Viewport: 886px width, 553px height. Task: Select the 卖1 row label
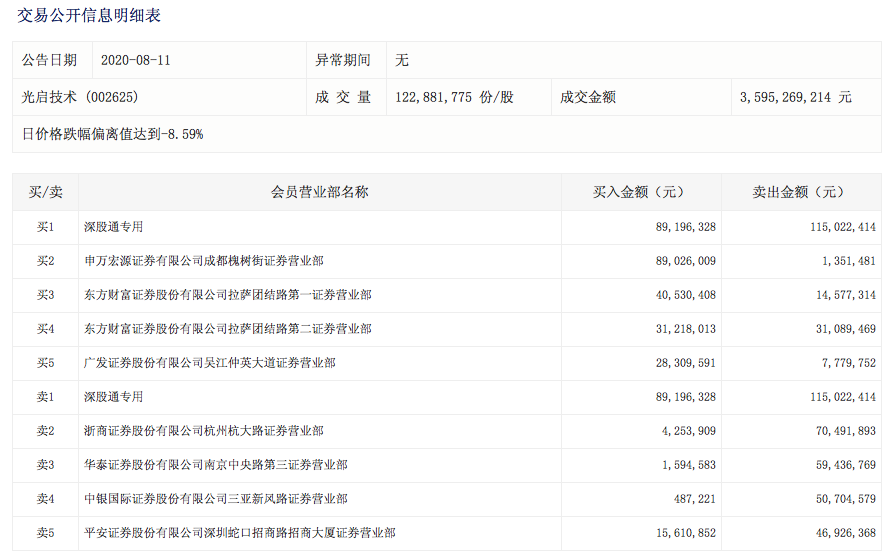pyautogui.click(x=46, y=397)
